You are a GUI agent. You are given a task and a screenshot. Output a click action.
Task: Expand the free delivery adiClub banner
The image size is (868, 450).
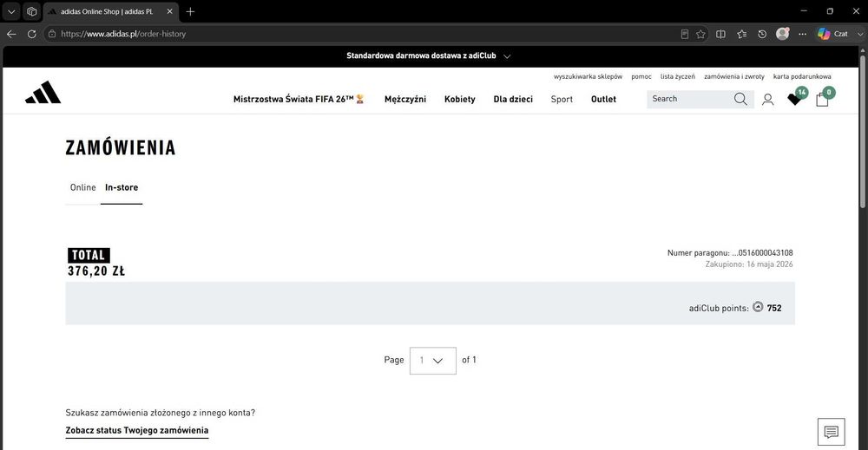point(429,55)
